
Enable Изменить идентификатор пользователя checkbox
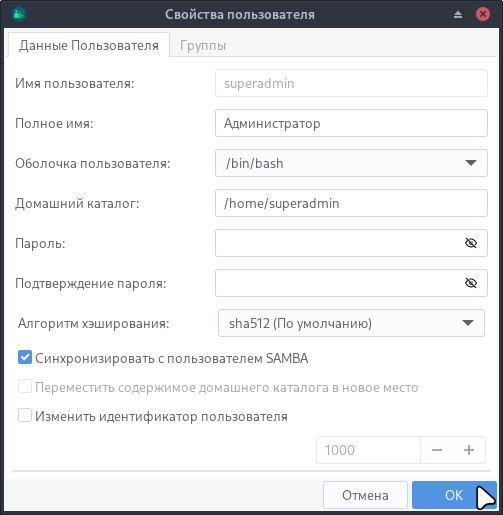click(25, 415)
